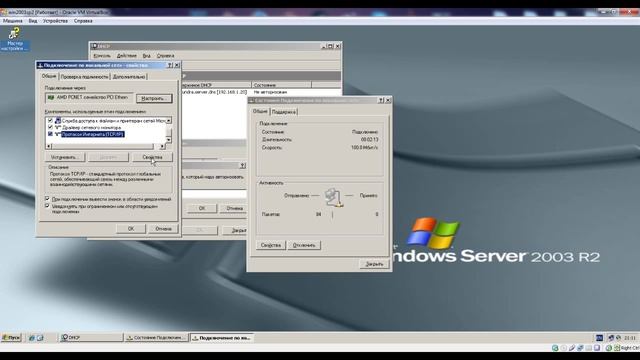The image size is (640, 360).
Task: Open VirtualBox Справка menu
Action: pyautogui.click(x=83, y=21)
